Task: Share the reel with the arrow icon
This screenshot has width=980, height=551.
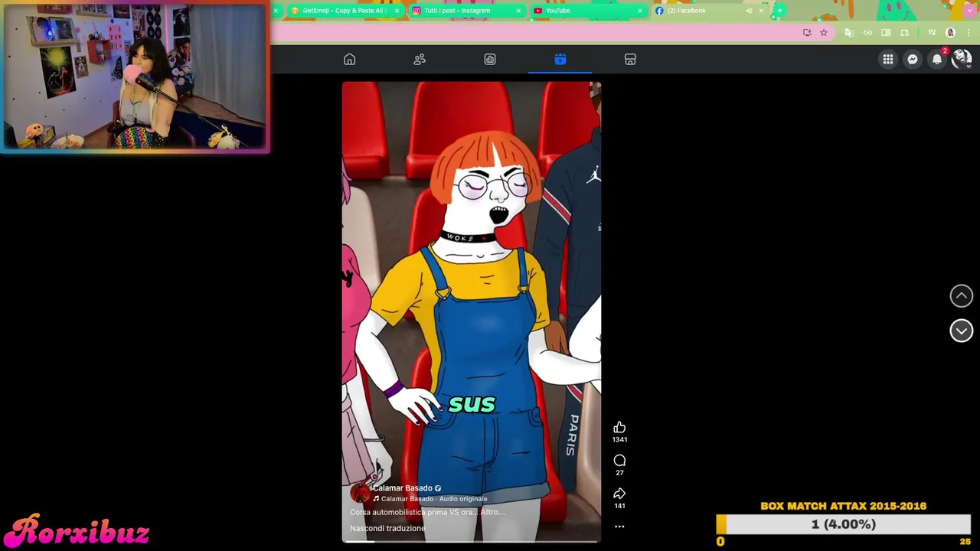Action: (619, 494)
